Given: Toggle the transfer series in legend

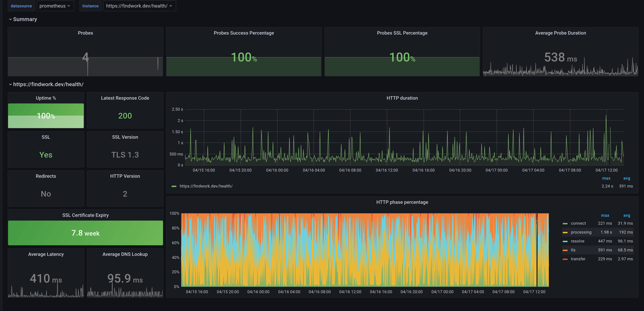Looking at the screenshot, I should click(578, 259).
